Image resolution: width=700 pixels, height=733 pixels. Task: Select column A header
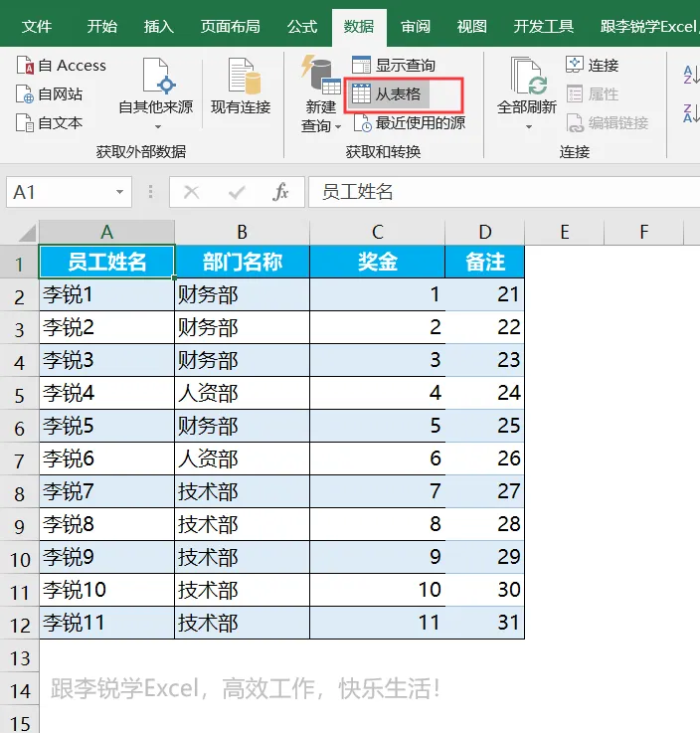pos(107,233)
